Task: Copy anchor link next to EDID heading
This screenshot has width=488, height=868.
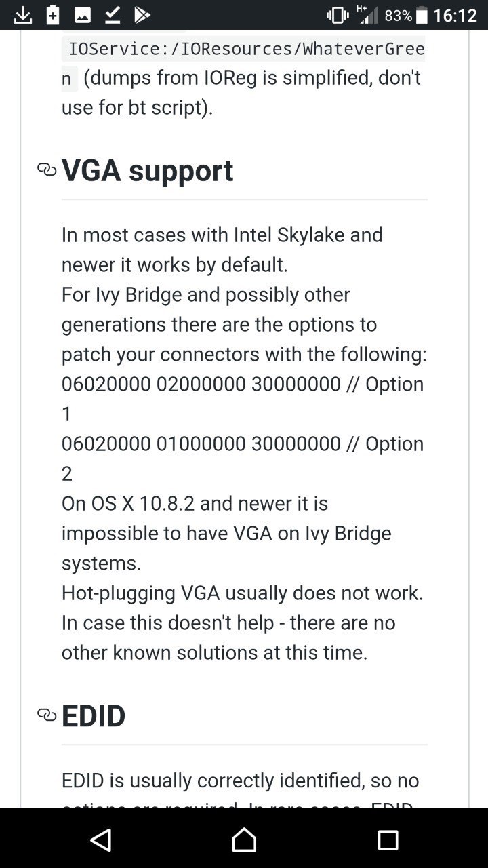Action: 47,715
